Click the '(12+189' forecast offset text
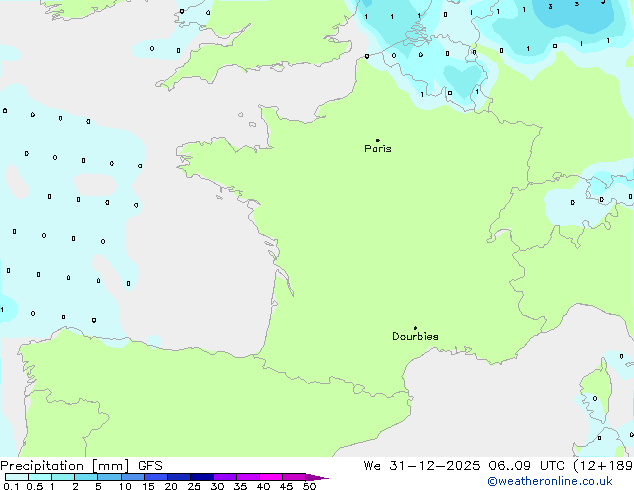This screenshot has width=634, height=490. [x=603, y=466]
